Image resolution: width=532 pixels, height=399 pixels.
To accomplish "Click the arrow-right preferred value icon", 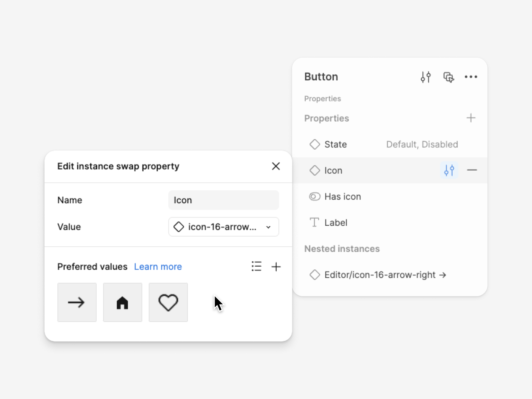I will coord(77,302).
